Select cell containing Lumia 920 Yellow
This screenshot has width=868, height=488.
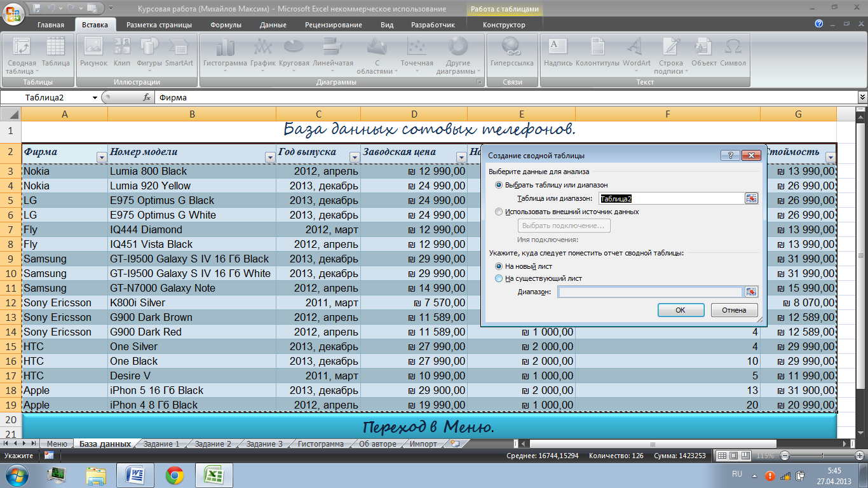(x=192, y=186)
